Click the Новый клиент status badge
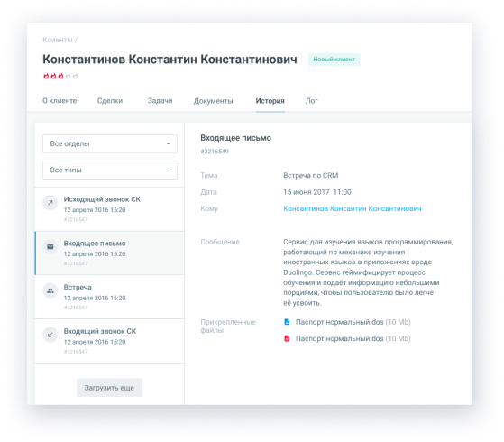504x442 pixels. (x=334, y=60)
